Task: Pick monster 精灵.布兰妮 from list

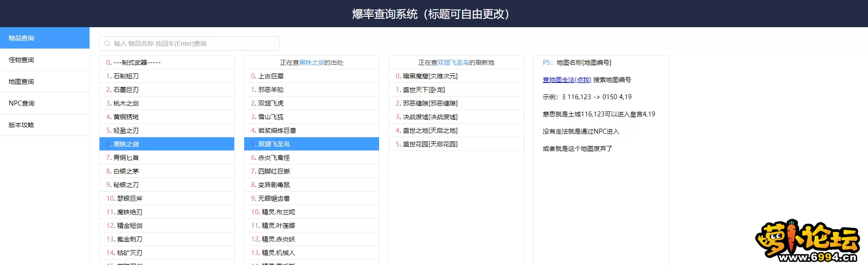Action: point(278,212)
